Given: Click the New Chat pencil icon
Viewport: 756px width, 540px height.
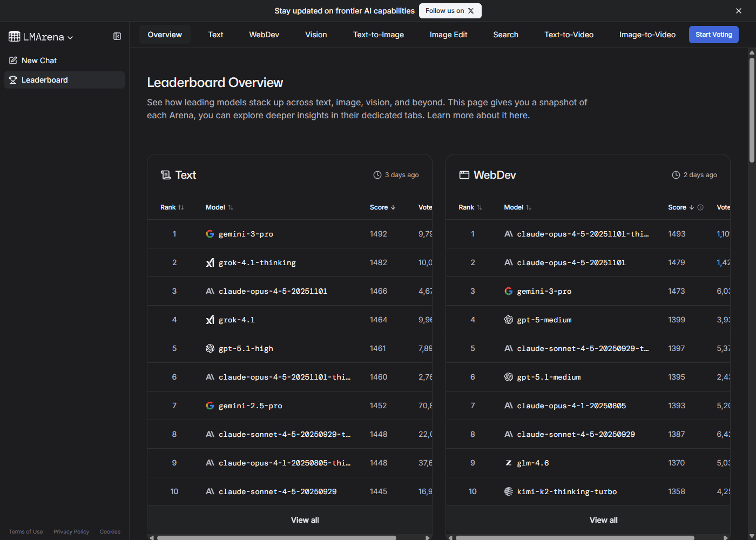Looking at the screenshot, I should click(x=13, y=60).
